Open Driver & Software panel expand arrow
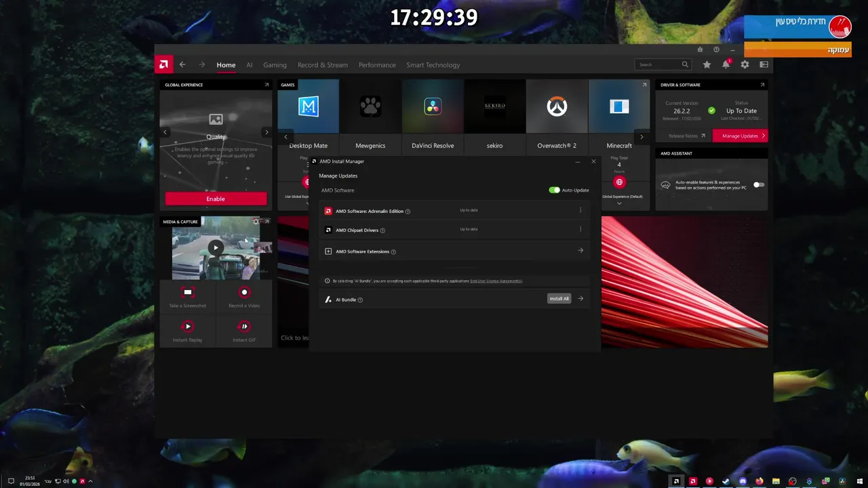The height and width of the screenshot is (488, 868). (x=762, y=85)
